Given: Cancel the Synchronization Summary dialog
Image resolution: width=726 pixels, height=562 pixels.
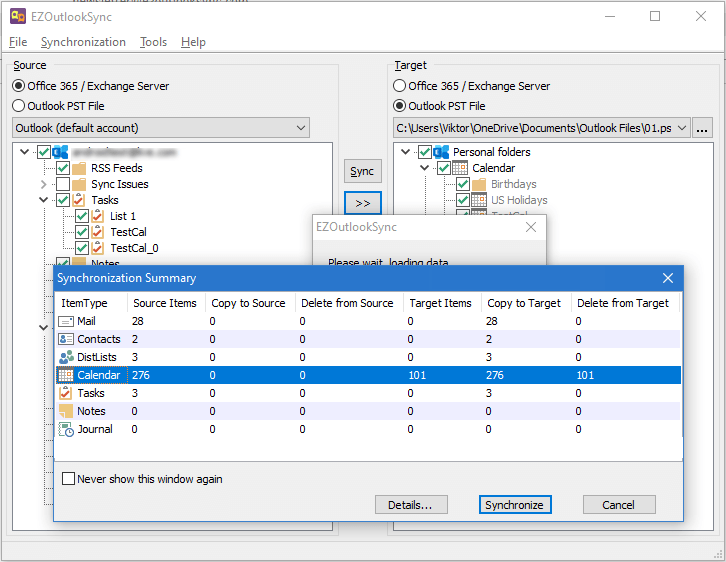Looking at the screenshot, I should pyautogui.click(x=619, y=505).
